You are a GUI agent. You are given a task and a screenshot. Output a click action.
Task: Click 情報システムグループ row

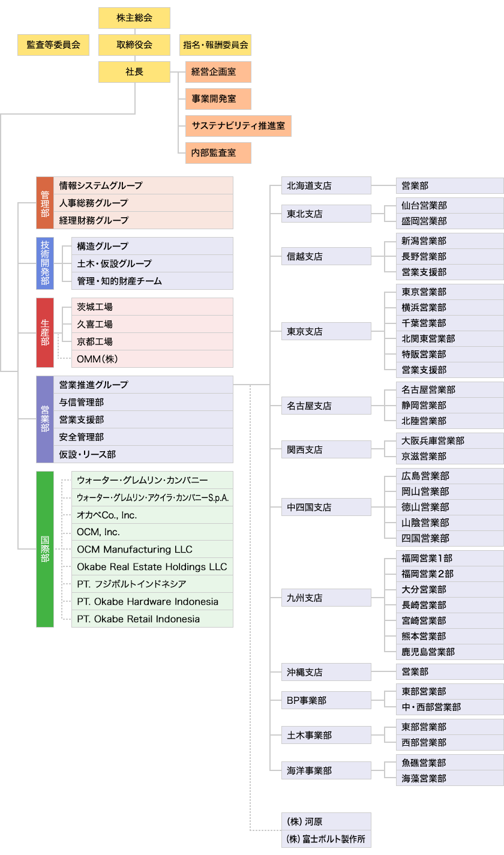pos(143,185)
